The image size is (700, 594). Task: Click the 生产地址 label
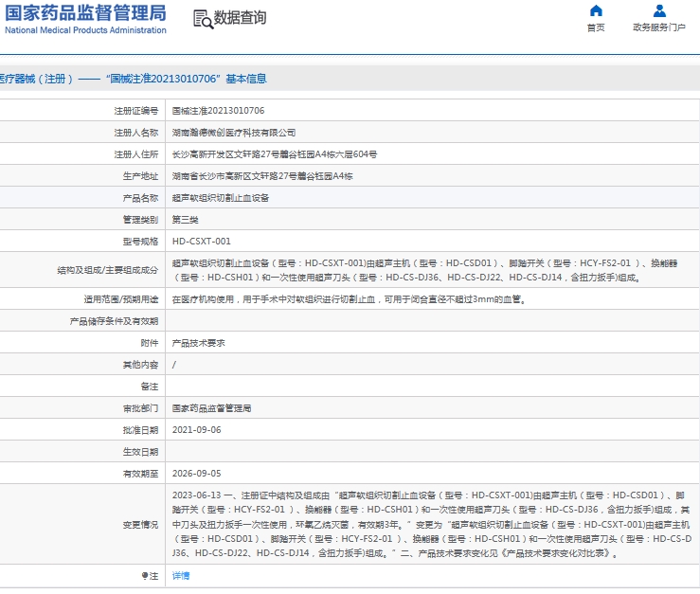coord(140,176)
